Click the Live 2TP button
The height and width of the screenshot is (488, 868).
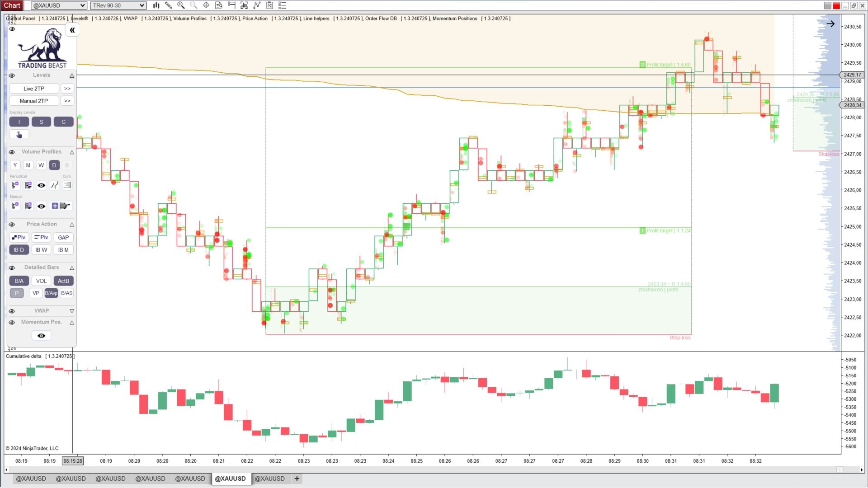point(34,89)
